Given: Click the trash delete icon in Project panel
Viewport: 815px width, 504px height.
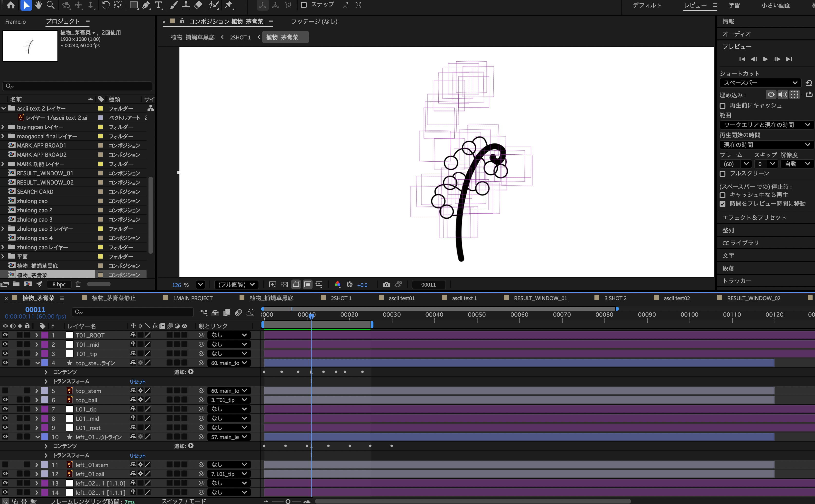Looking at the screenshot, I should [78, 284].
